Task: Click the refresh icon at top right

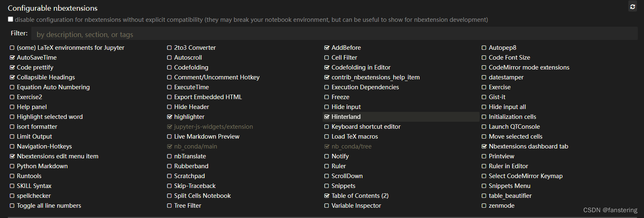Action: click(x=633, y=7)
